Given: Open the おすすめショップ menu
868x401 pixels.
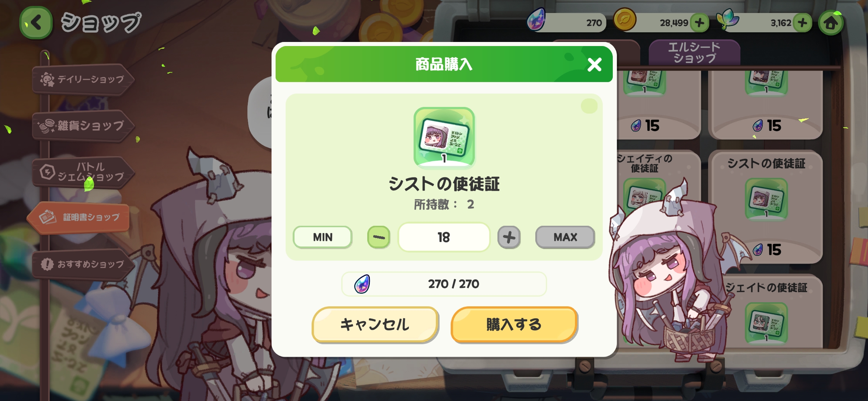Looking at the screenshot, I should click(x=82, y=264).
